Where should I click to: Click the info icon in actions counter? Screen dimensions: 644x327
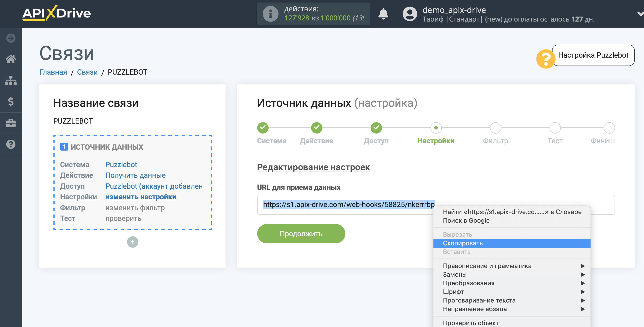click(270, 14)
